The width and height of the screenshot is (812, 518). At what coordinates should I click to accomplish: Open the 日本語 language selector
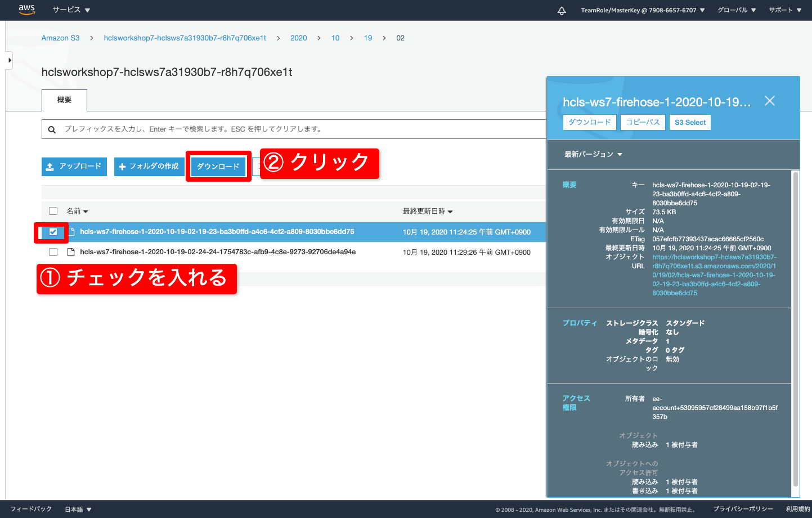pos(78,509)
